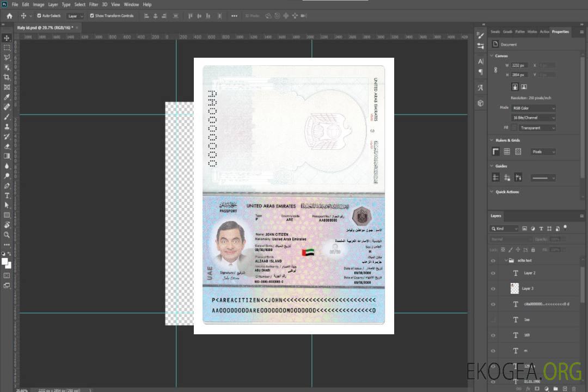Screen dimensions: 588x392
Task: Open the Paragraph panel icon
Action: point(481,72)
